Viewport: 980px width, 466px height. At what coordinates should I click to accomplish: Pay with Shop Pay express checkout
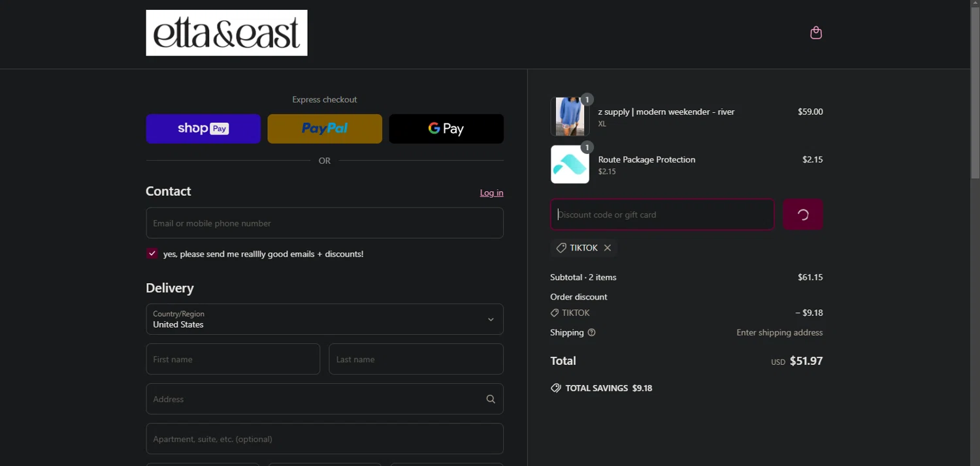point(203,129)
